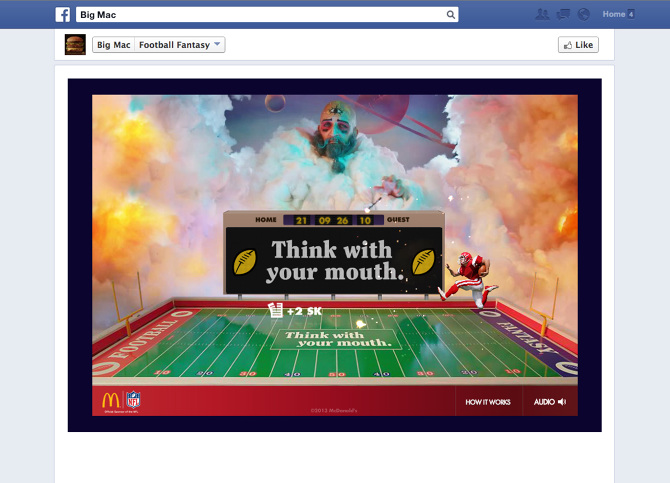The image size is (670, 483).
Task: Click the clipboard icon next to +2 SK
Action: point(276,310)
